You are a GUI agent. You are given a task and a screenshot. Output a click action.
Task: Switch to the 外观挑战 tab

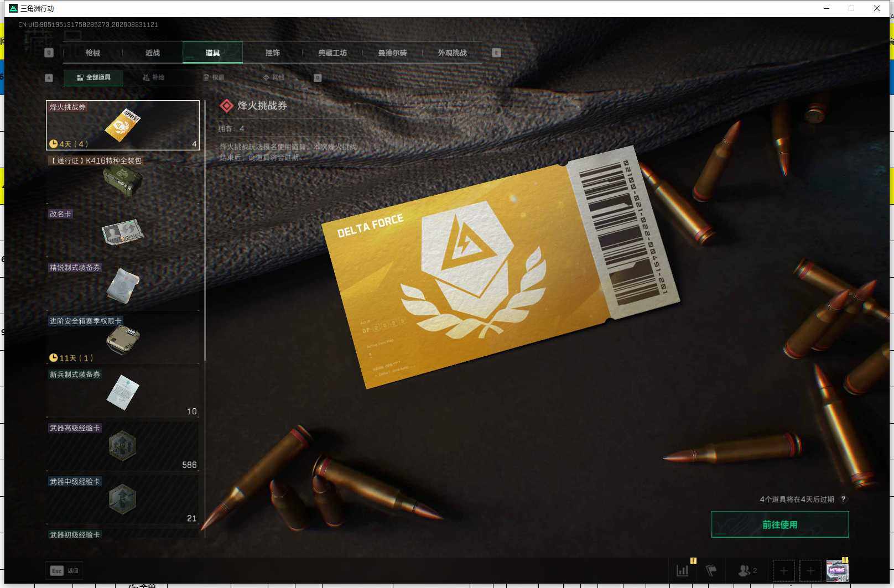(453, 53)
